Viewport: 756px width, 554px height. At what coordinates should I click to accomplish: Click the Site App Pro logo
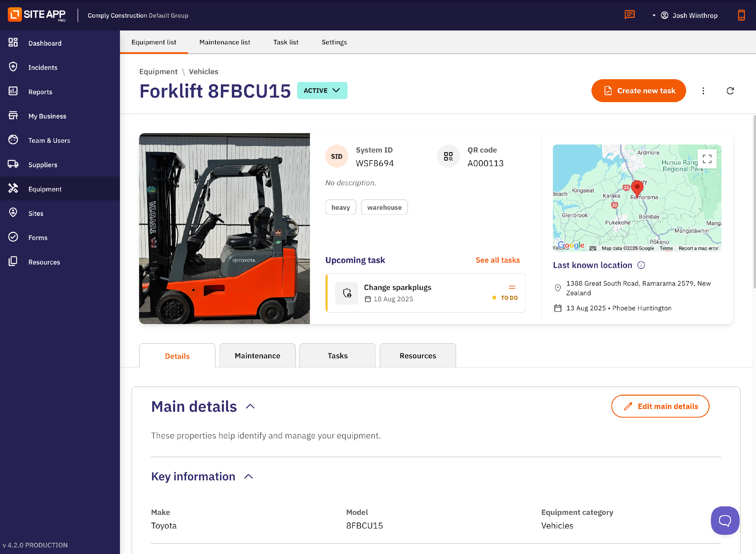click(x=37, y=15)
